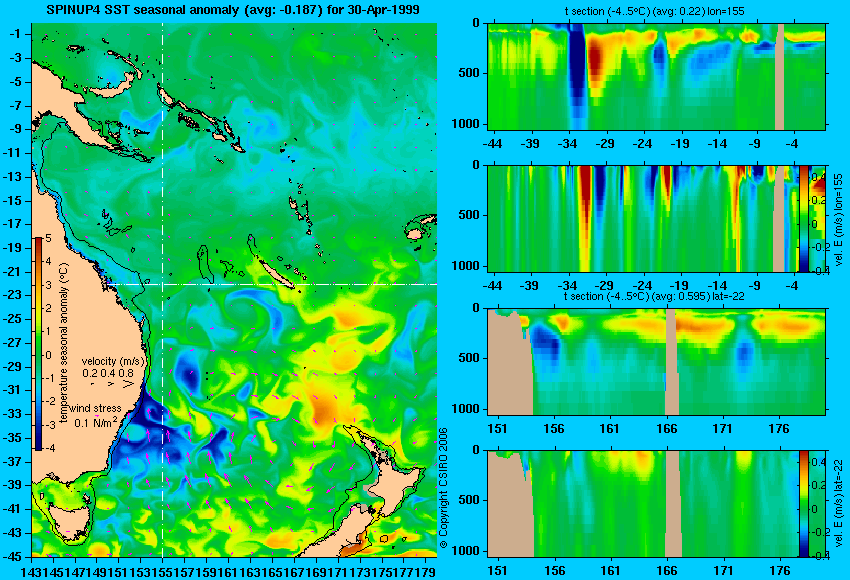Click the 'vel. E (m/s) lon=155' axis label
The height and width of the screenshot is (580, 850).
click(838, 219)
